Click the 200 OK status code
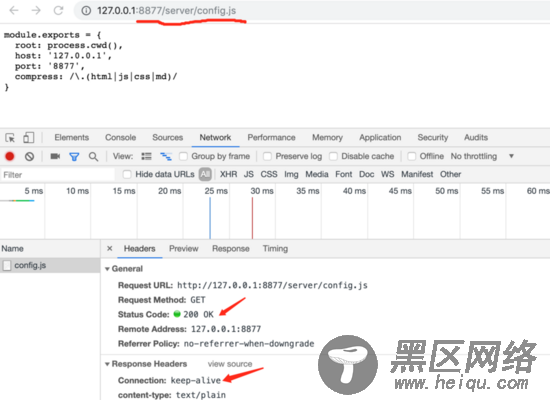 [198, 314]
